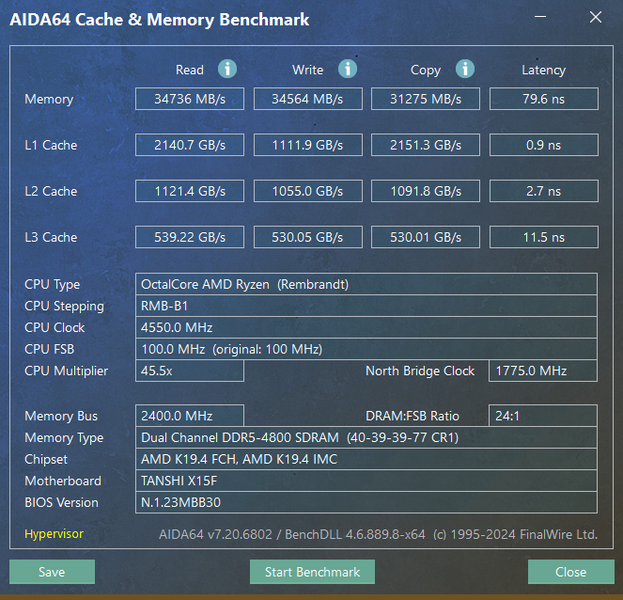Select L3 Cache Read 539.22 GB/s

pyautogui.click(x=190, y=237)
